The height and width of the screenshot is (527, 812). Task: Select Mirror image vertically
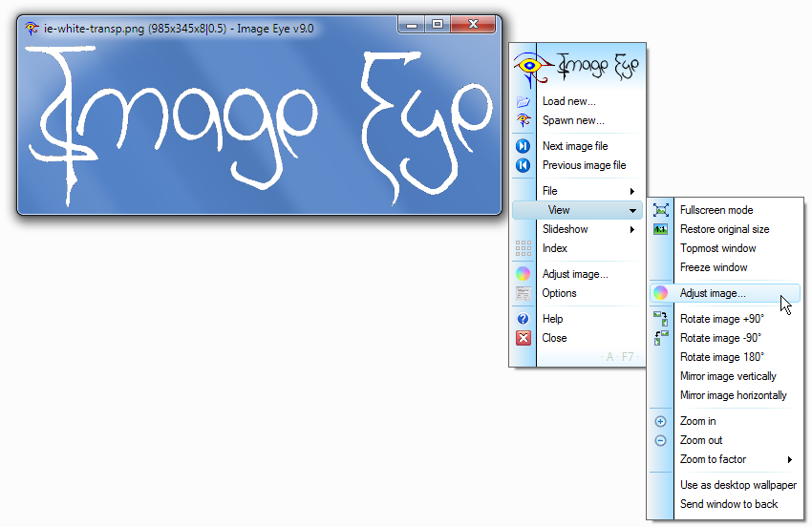click(x=728, y=376)
